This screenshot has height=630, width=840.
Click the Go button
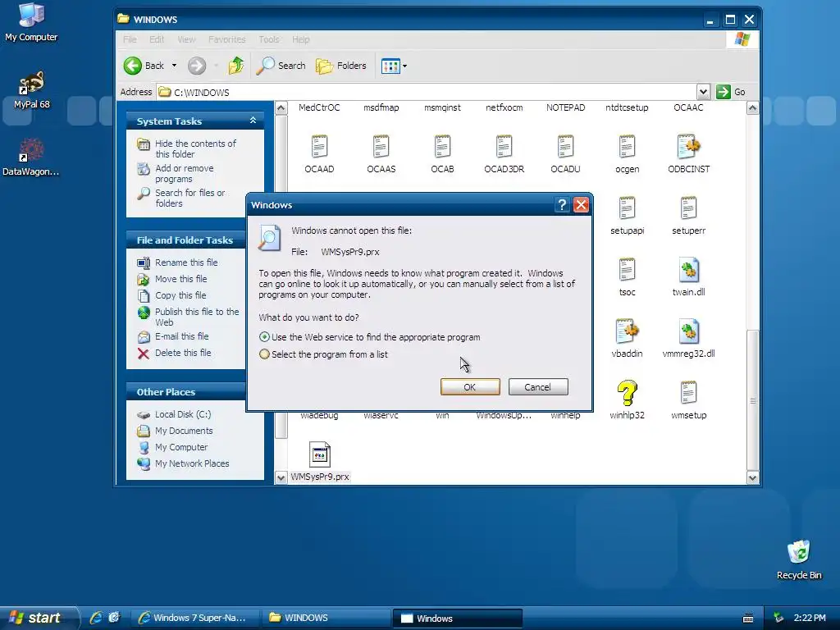pos(732,92)
